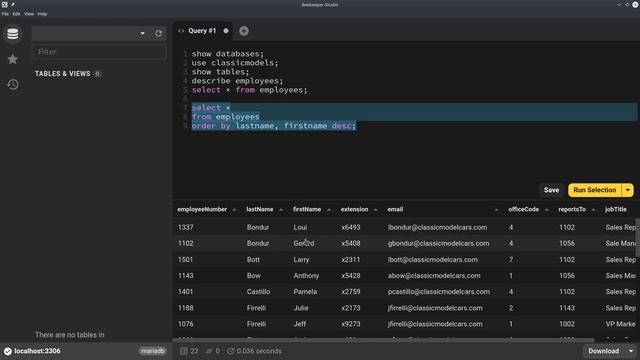The image size is (640, 360).
Task: Sort by lastName column arrow
Action: coord(281,210)
